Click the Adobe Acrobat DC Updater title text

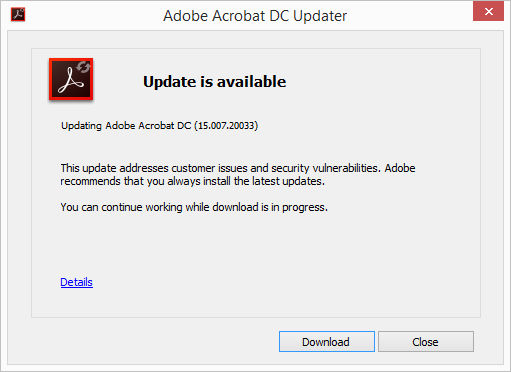tap(255, 16)
